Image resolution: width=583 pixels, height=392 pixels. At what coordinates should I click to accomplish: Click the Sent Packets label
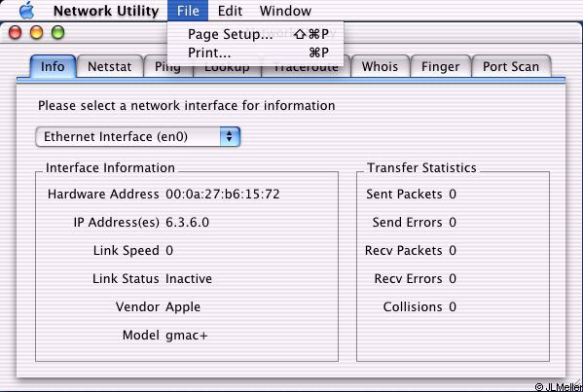click(x=404, y=194)
